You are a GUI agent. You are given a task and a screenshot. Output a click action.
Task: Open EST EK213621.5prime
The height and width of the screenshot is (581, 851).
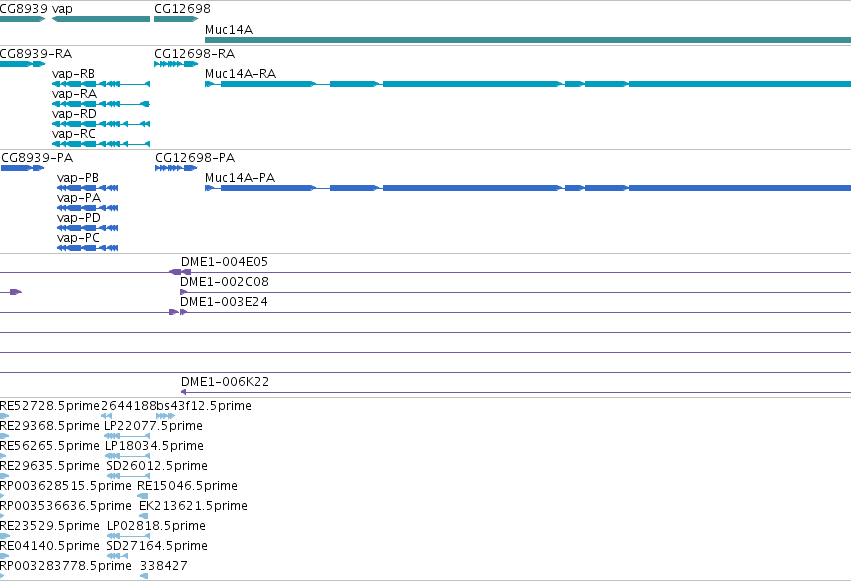point(193,506)
